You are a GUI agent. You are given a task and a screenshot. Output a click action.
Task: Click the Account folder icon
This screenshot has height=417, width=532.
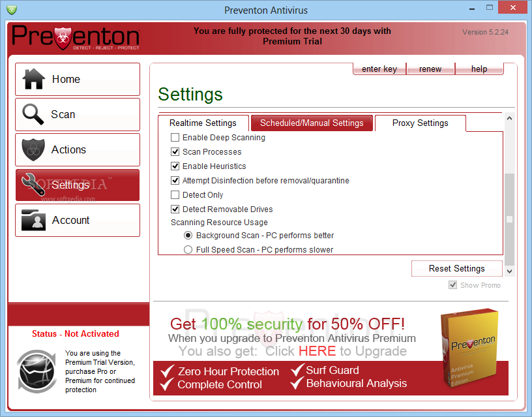click(x=33, y=220)
